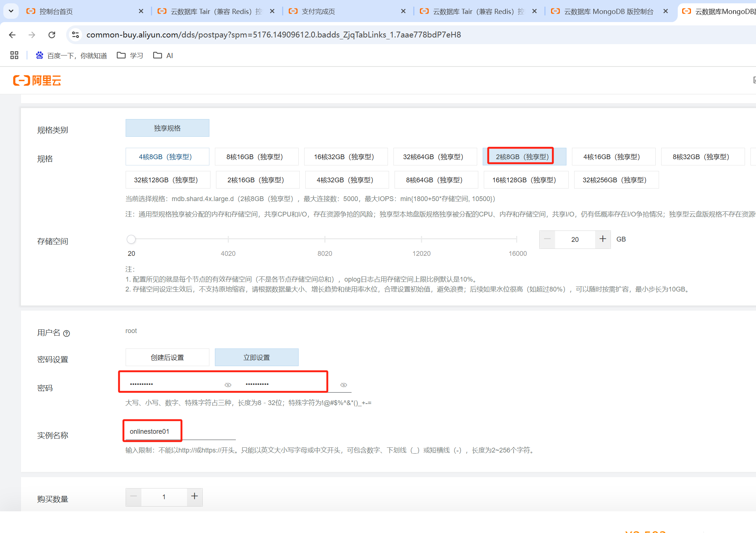
Task: Switch to MongoDB 版控制台 tab
Action: tap(609, 11)
